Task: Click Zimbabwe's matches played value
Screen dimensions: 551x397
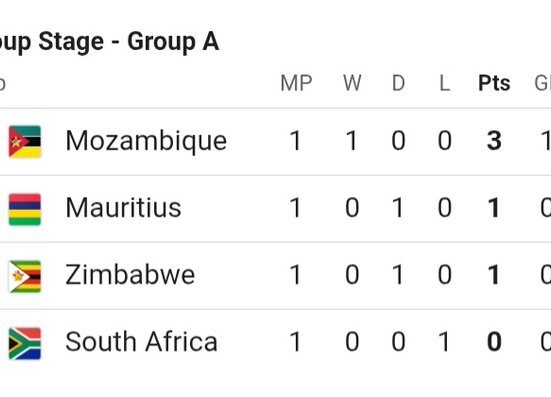Action: (x=296, y=274)
